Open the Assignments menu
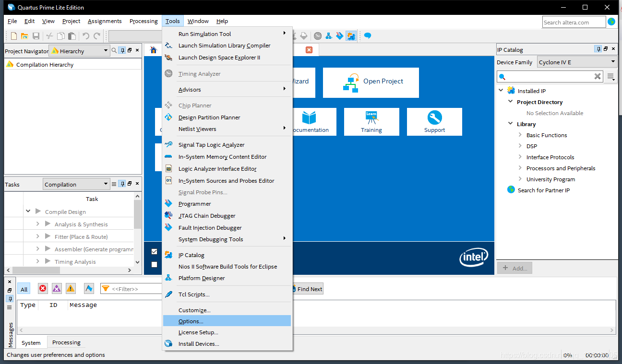Viewport: 622px width, 364px height. point(105,21)
